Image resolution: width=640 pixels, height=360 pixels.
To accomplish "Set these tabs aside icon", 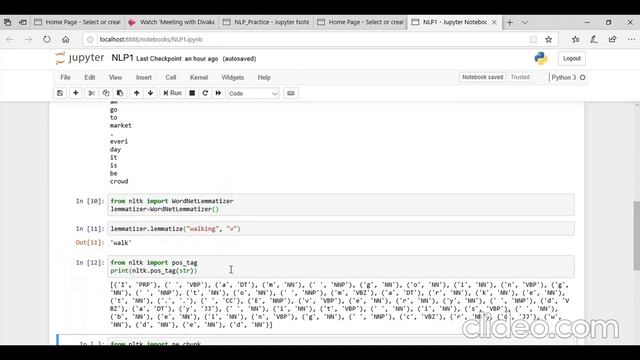I will pyautogui.click(x=23, y=22).
